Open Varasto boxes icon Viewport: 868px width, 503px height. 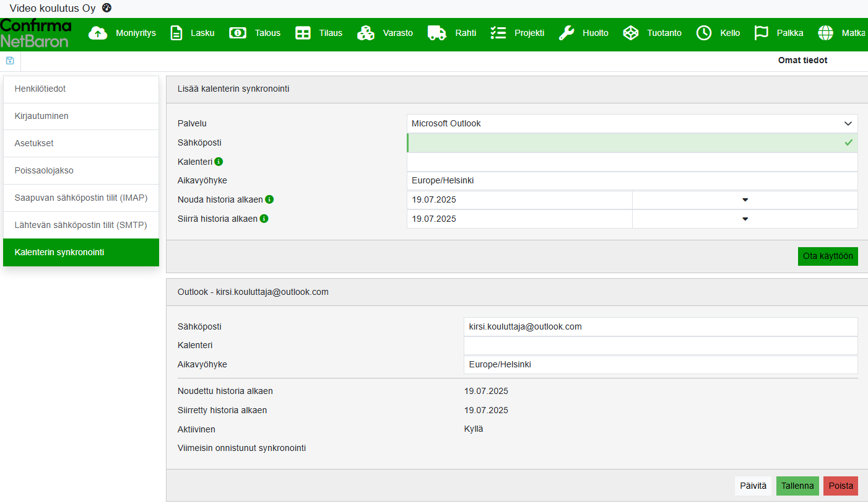366,33
